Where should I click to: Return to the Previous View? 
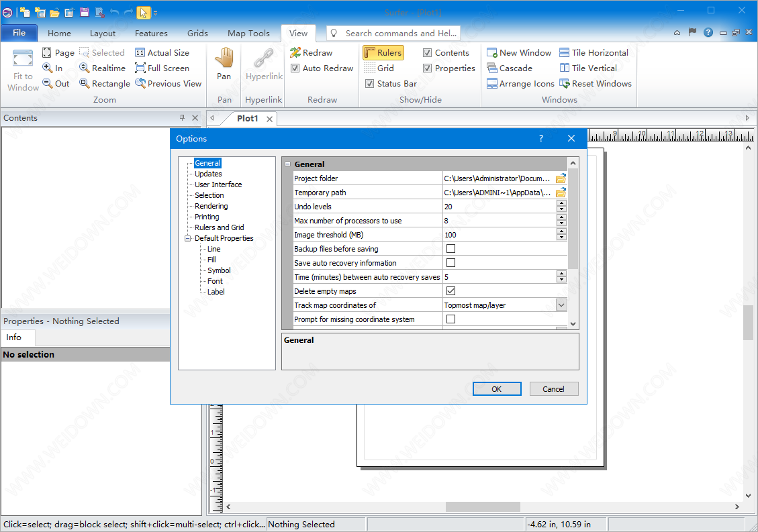169,84
